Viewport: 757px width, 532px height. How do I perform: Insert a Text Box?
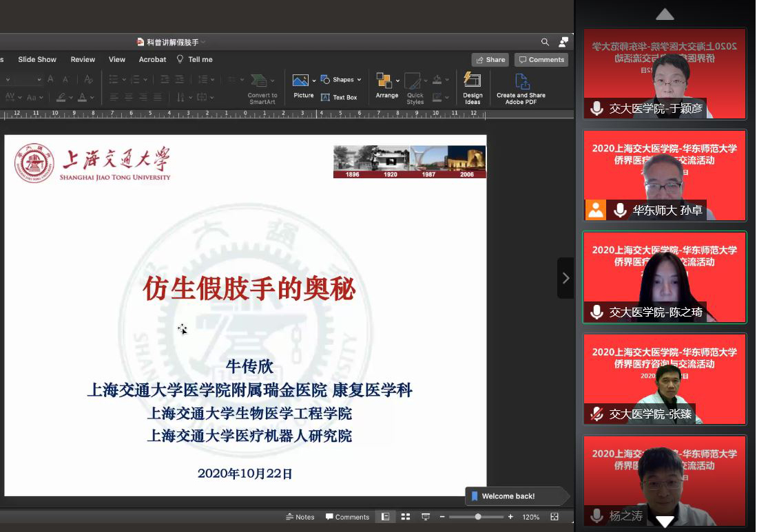click(x=339, y=98)
